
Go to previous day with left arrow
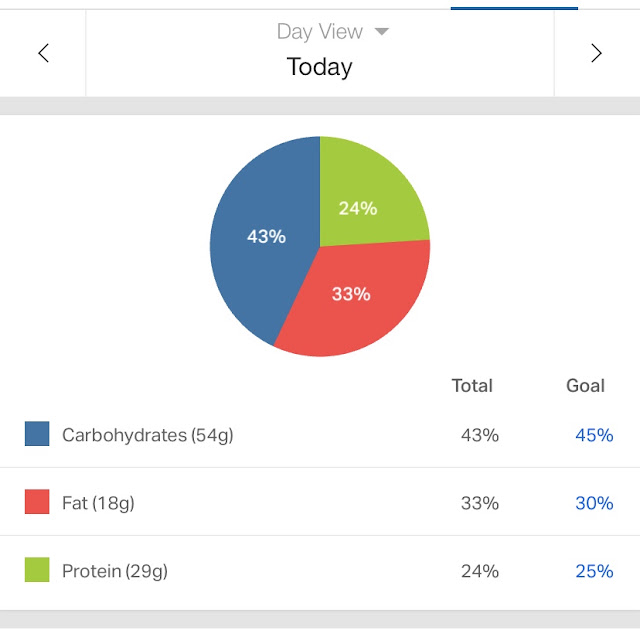tap(43, 53)
